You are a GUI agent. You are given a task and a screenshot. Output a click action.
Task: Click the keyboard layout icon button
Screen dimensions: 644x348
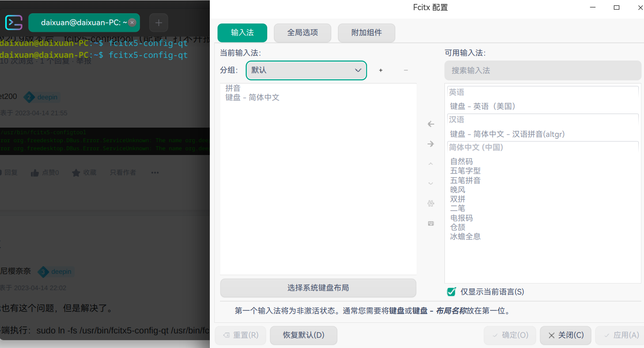[x=431, y=223]
